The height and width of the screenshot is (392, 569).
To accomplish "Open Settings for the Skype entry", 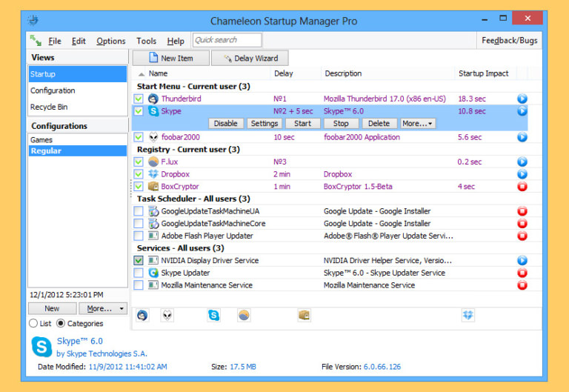I will pos(264,124).
